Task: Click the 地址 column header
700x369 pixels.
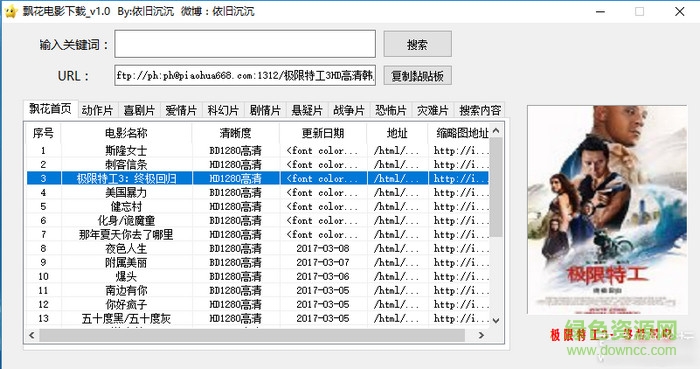Action: (397, 133)
